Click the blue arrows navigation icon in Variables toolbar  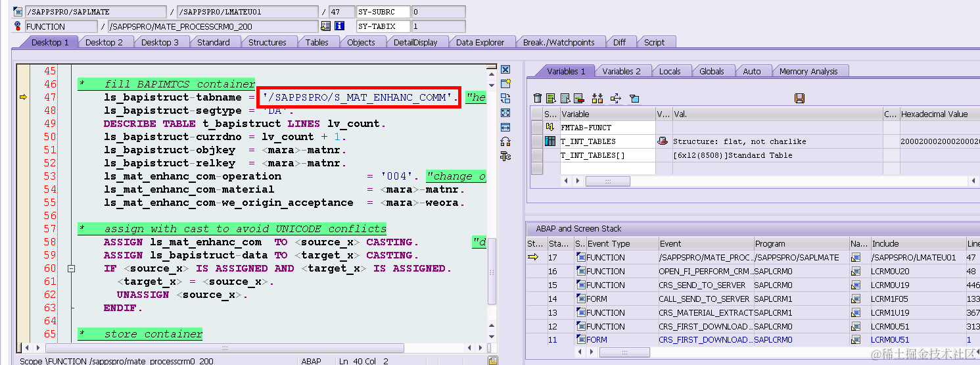click(616, 98)
